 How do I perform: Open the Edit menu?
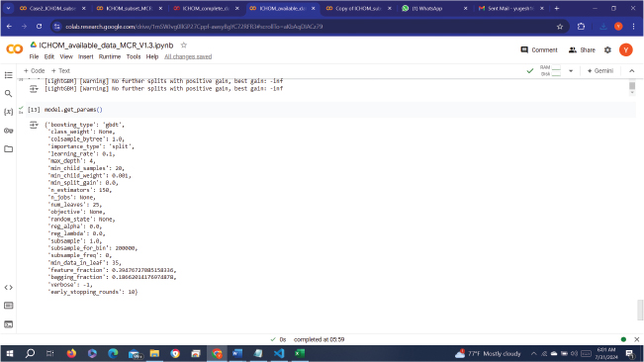49,56
